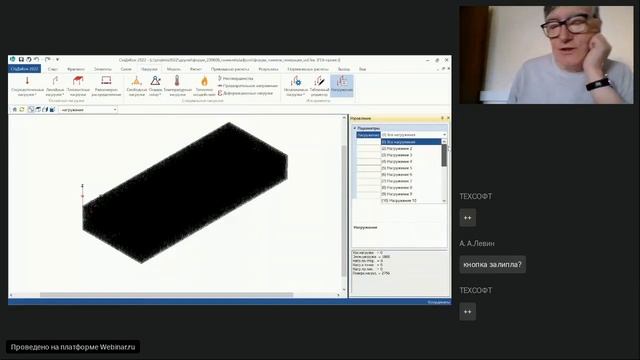Open the table editor tool with pen icon

coord(319,86)
